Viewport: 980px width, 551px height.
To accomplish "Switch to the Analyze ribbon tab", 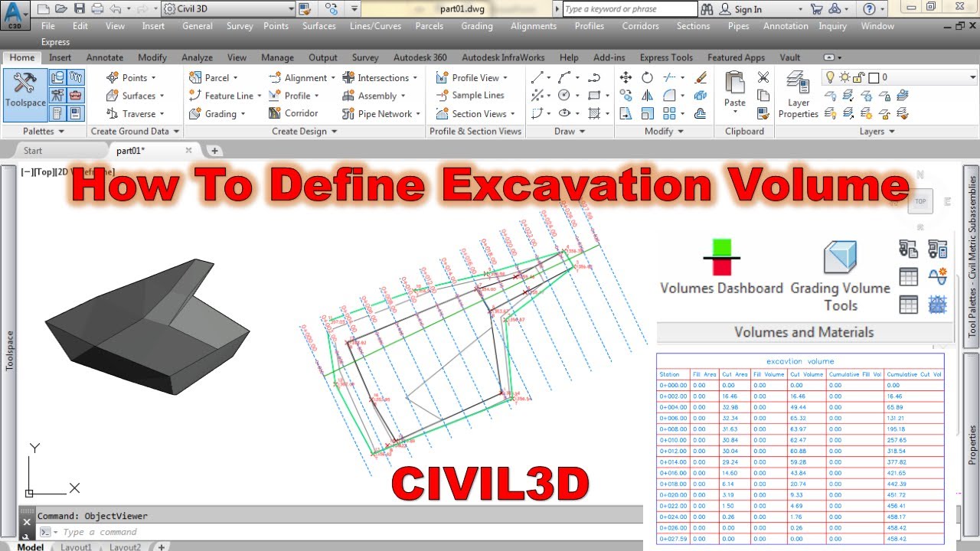I will pos(197,57).
